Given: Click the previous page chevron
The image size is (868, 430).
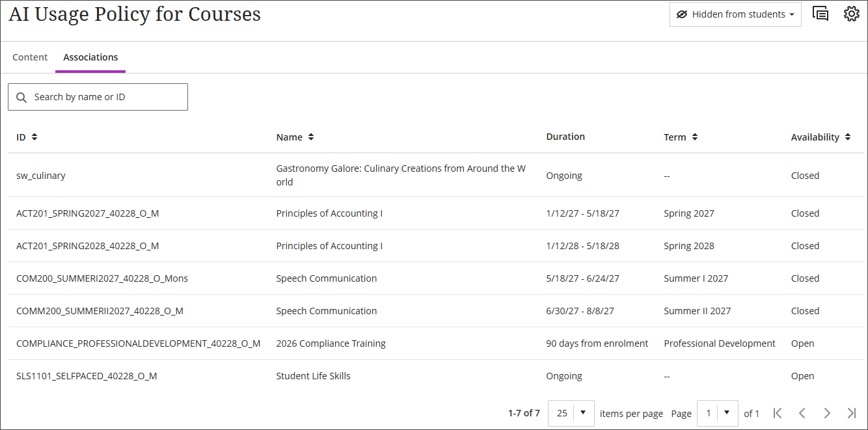Looking at the screenshot, I should pyautogui.click(x=802, y=412).
